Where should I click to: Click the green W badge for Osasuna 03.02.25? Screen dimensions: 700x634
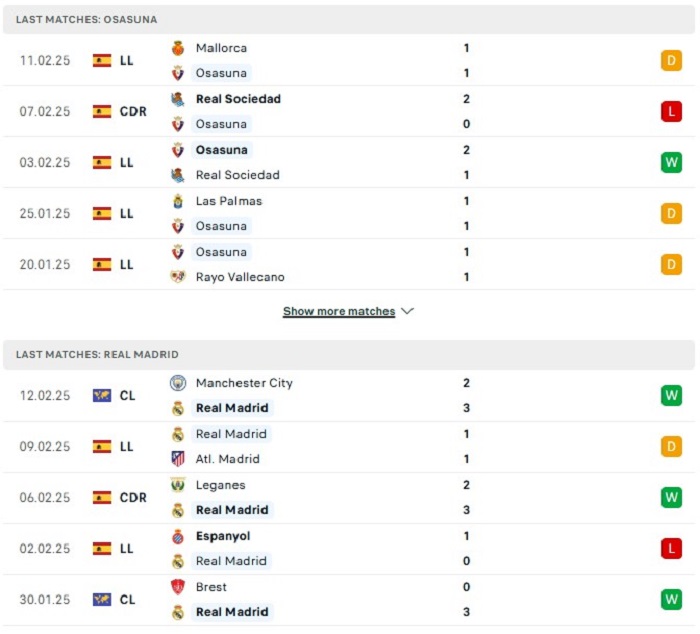point(671,163)
